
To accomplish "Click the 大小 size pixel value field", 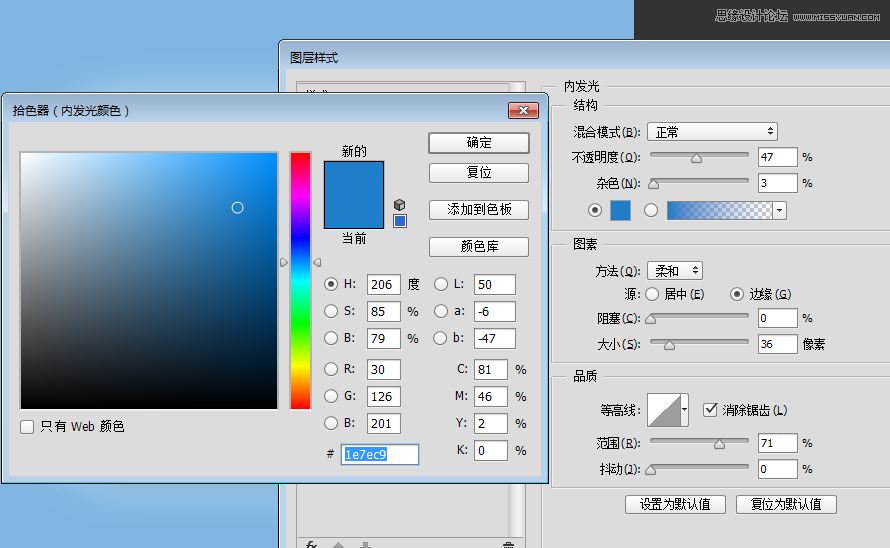I will click(778, 344).
